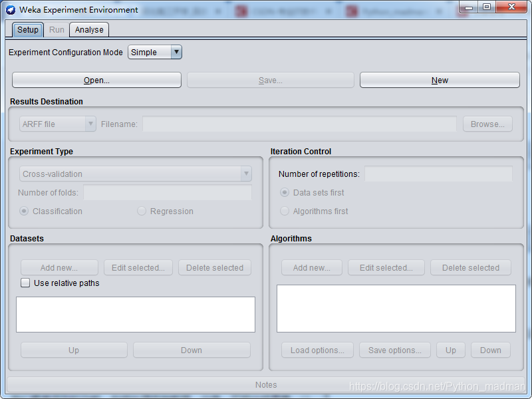The width and height of the screenshot is (532, 399).
Task: Open the Notes panel button
Action: pos(266,385)
